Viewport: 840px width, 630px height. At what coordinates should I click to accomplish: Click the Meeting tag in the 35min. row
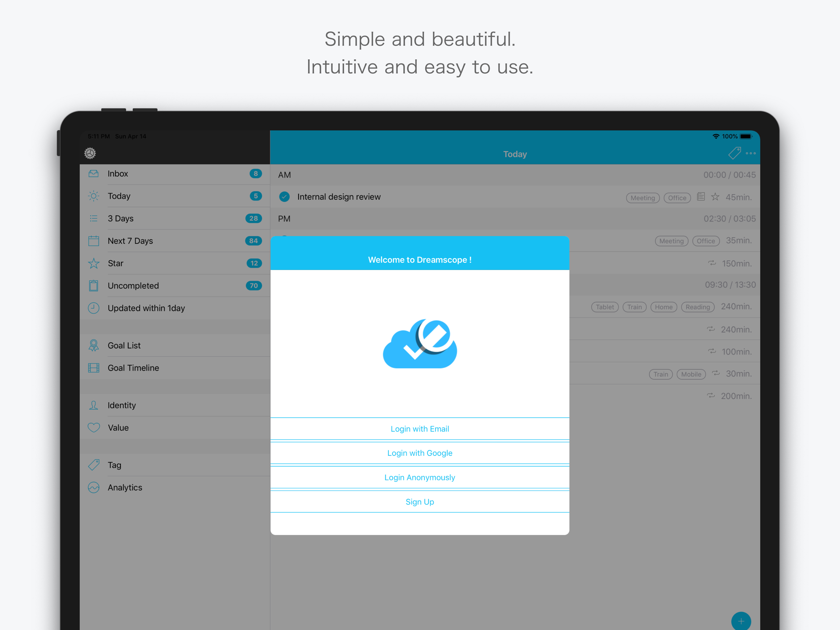pyautogui.click(x=672, y=241)
